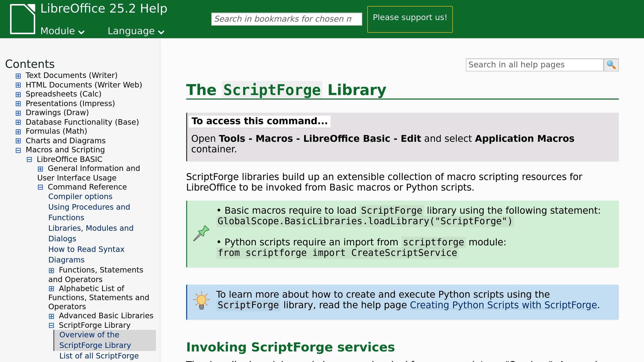This screenshot has width=644, height=362.
Task: Collapse the ScriptForge Library node
Action: 52,325
